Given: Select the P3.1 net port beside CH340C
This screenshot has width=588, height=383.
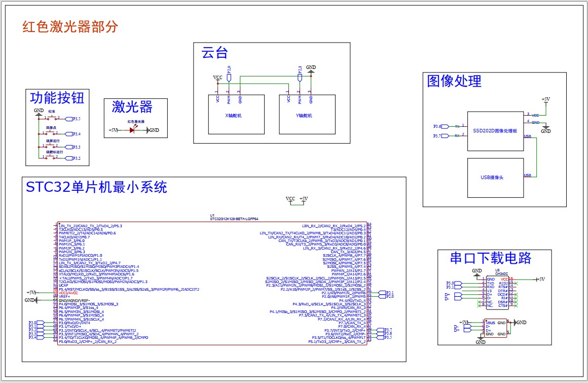Looking at the screenshot, I should tap(455, 287).
